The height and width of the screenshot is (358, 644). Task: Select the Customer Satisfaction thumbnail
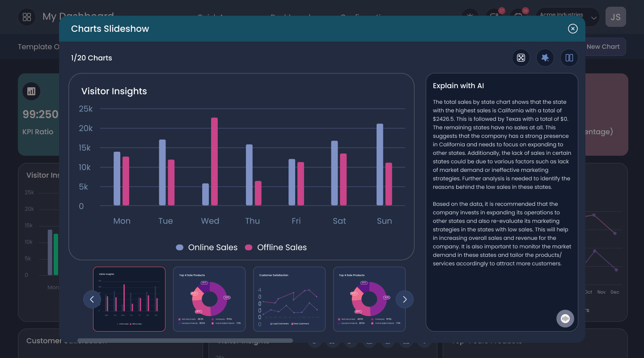click(x=289, y=299)
